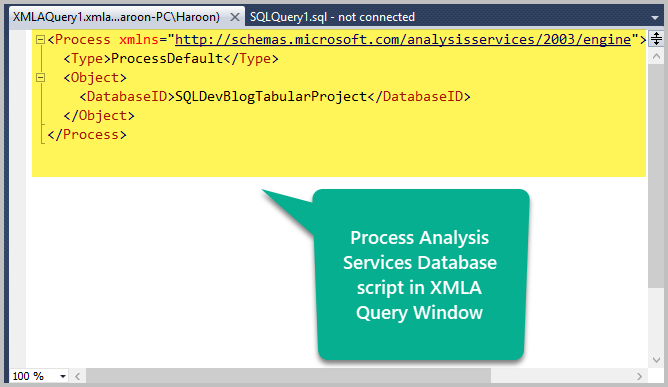Switch to SQLQuery1.sql not connected tab
This screenshot has width=668, height=387.
(332, 17)
